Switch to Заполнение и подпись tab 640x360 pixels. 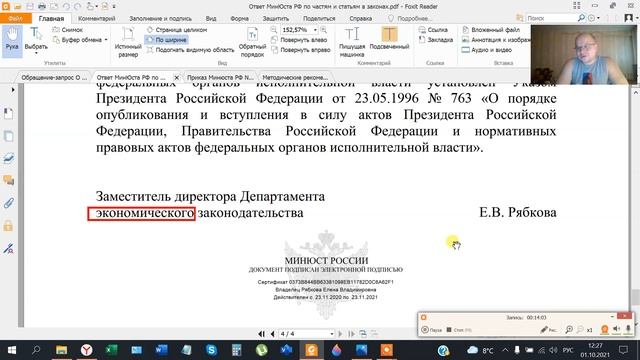click(160, 18)
